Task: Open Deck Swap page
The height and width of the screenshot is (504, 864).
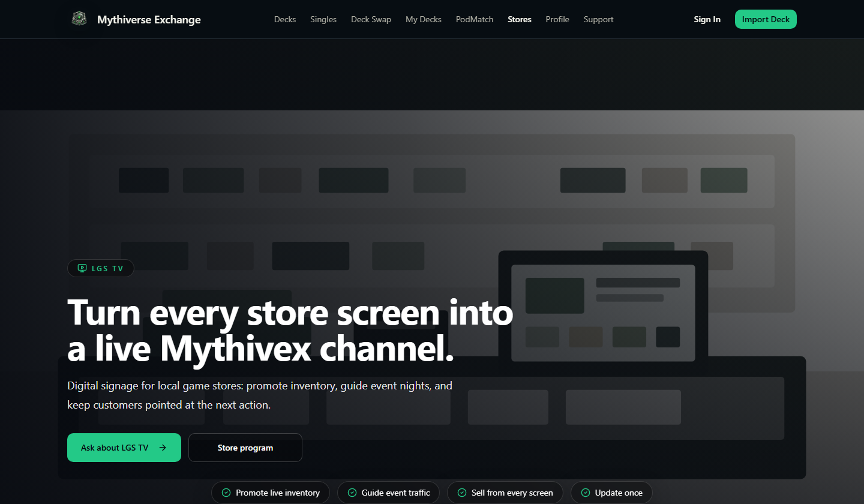Action: tap(371, 19)
